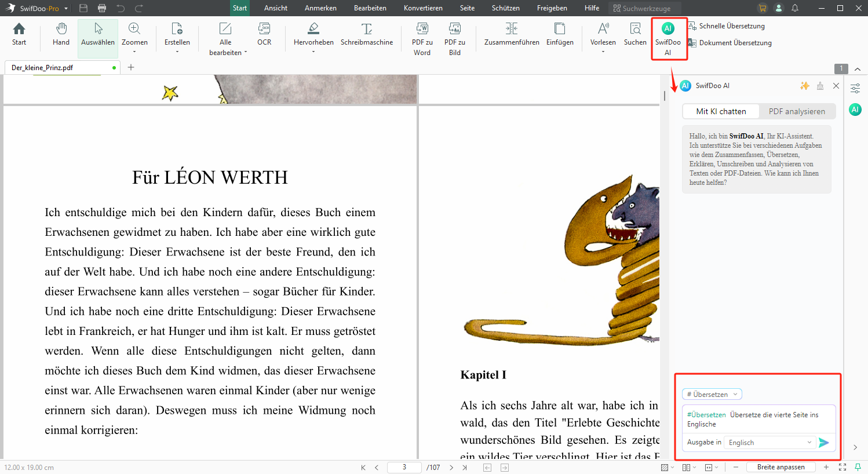Select the Mit KI chatten tab
This screenshot has width=868, height=474.
point(721,111)
